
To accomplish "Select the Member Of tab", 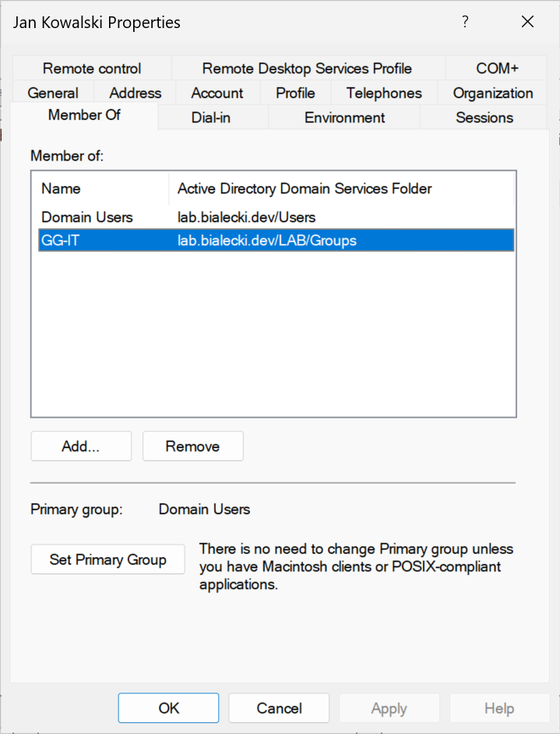I will tap(84, 115).
